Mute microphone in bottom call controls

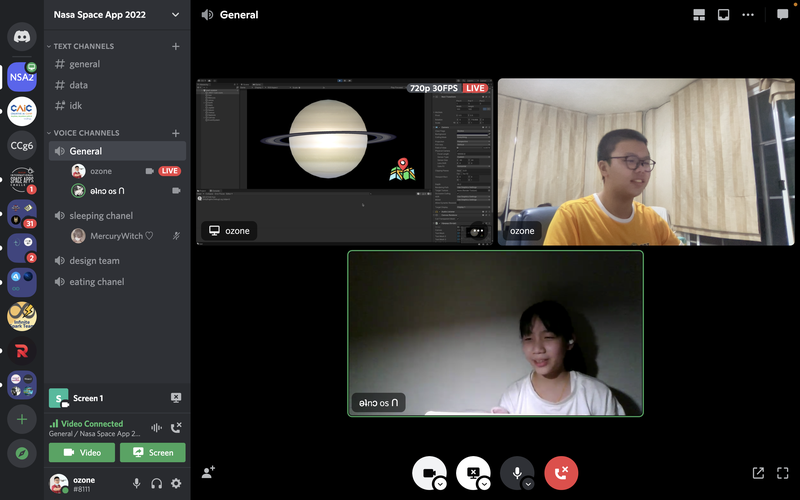516,472
